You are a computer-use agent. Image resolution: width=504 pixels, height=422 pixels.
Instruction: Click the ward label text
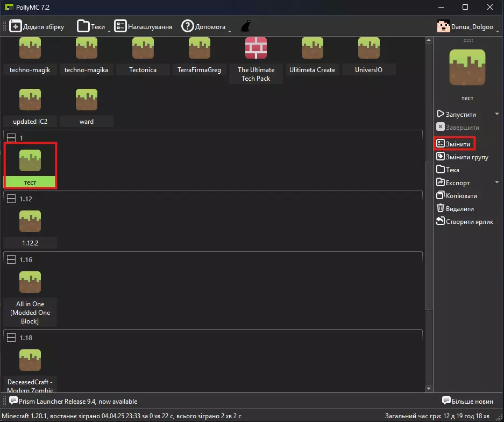pyautogui.click(x=87, y=122)
